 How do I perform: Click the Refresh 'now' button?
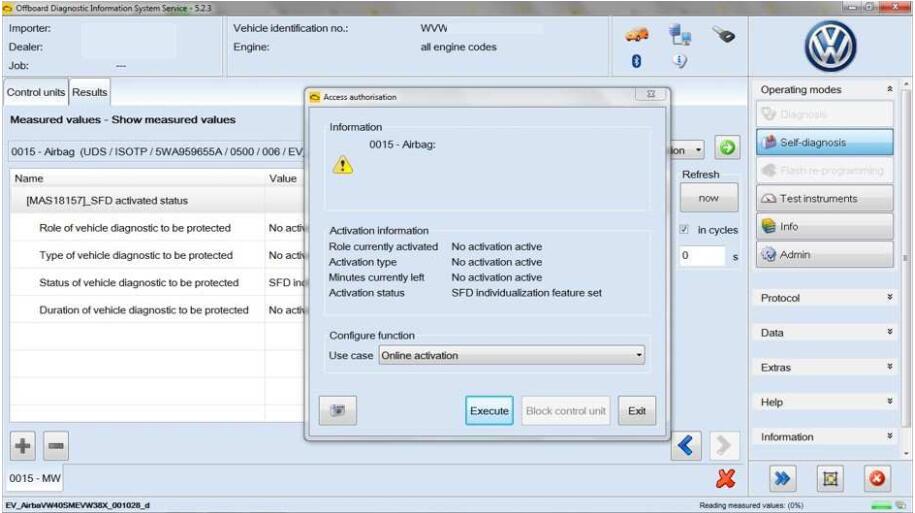pos(708,198)
